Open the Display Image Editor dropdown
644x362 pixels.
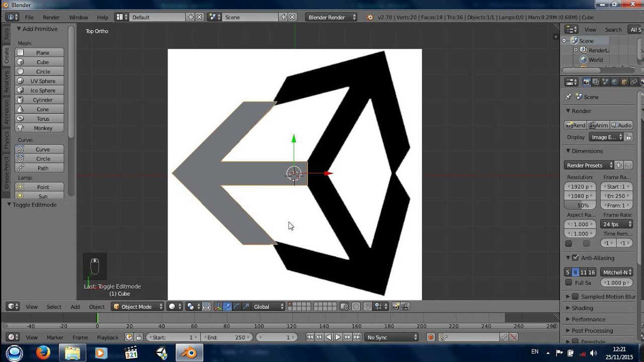click(606, 137)
